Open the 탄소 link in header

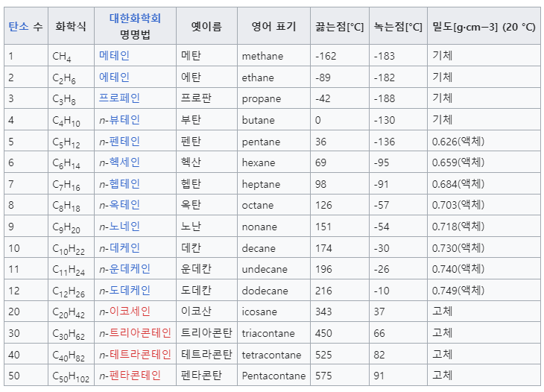click(19, 26)
